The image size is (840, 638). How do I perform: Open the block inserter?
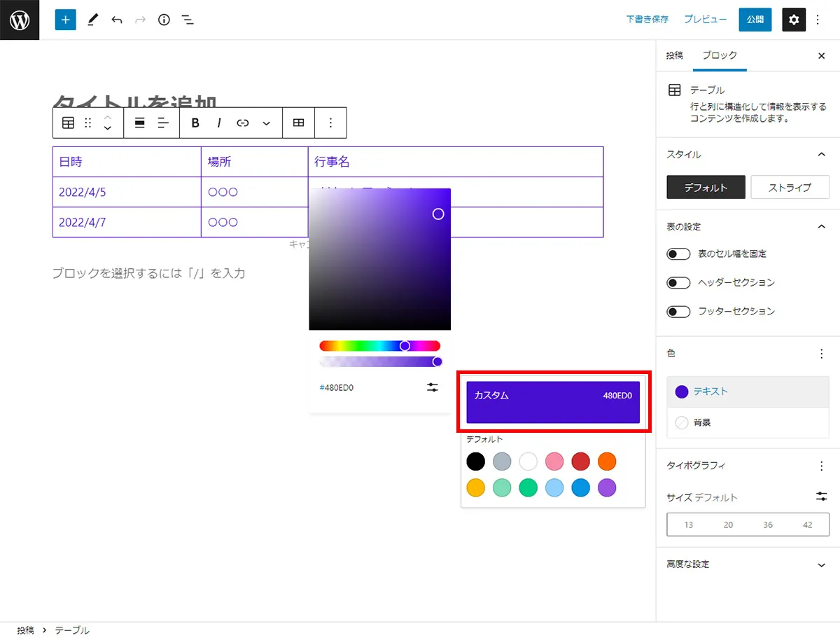[65, 20]
